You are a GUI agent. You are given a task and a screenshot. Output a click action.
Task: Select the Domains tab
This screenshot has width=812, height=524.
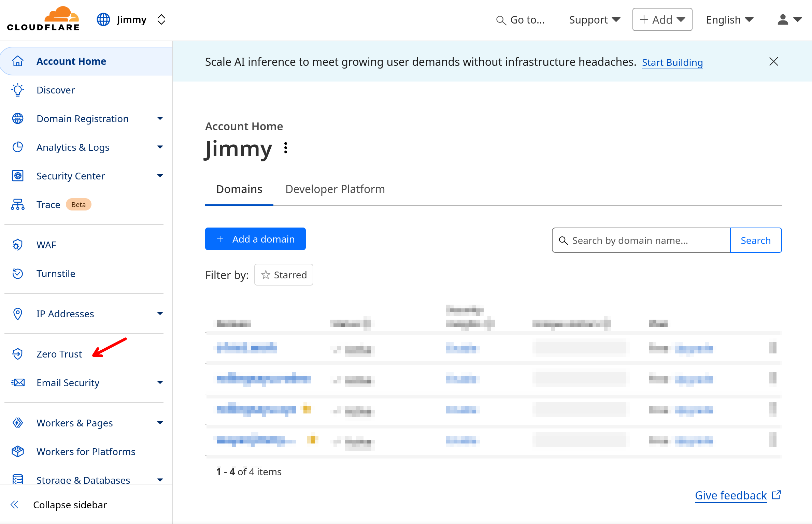[239, 189]
